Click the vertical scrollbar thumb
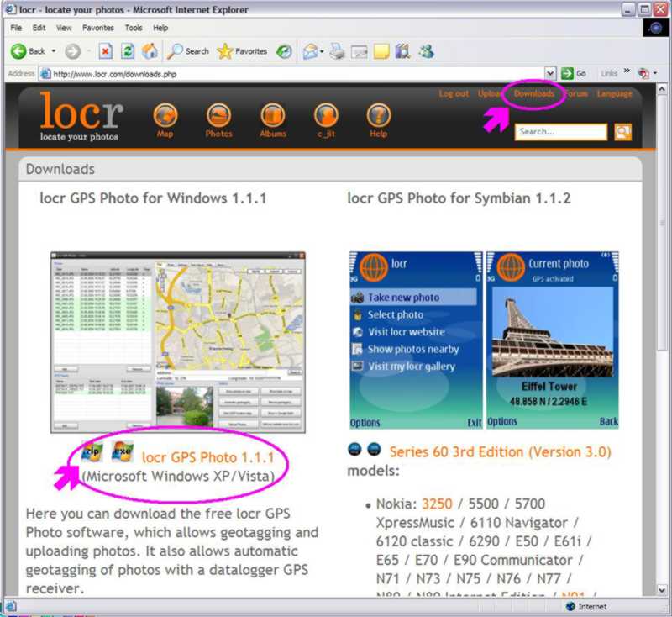 click(662, 222)
